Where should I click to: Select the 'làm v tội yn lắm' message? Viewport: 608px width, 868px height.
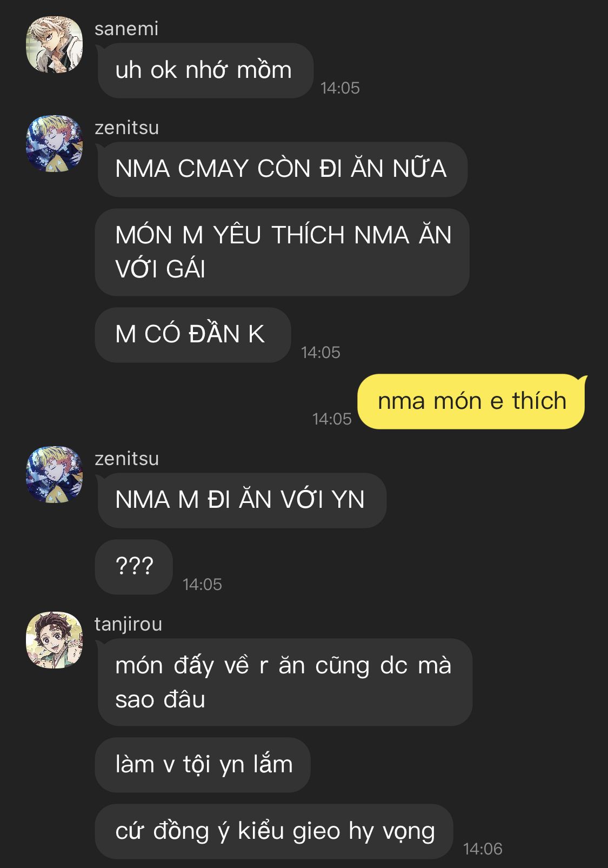[x=203, y=765]
